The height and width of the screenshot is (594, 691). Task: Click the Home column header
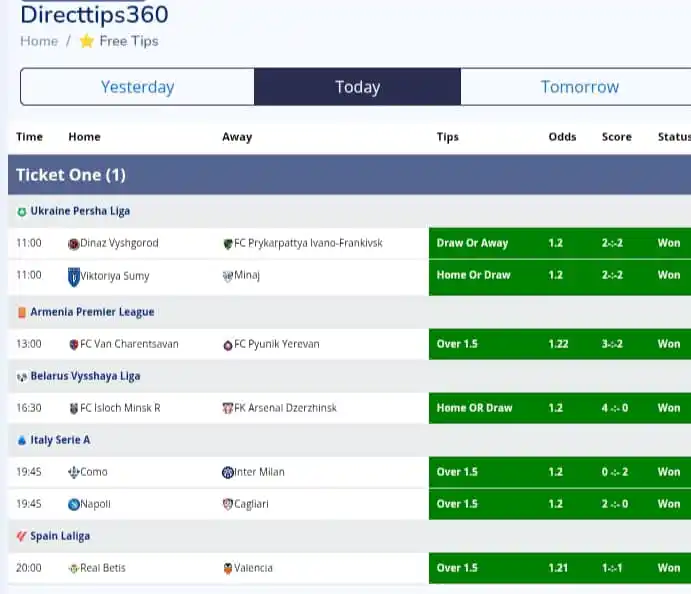(84, 137)
